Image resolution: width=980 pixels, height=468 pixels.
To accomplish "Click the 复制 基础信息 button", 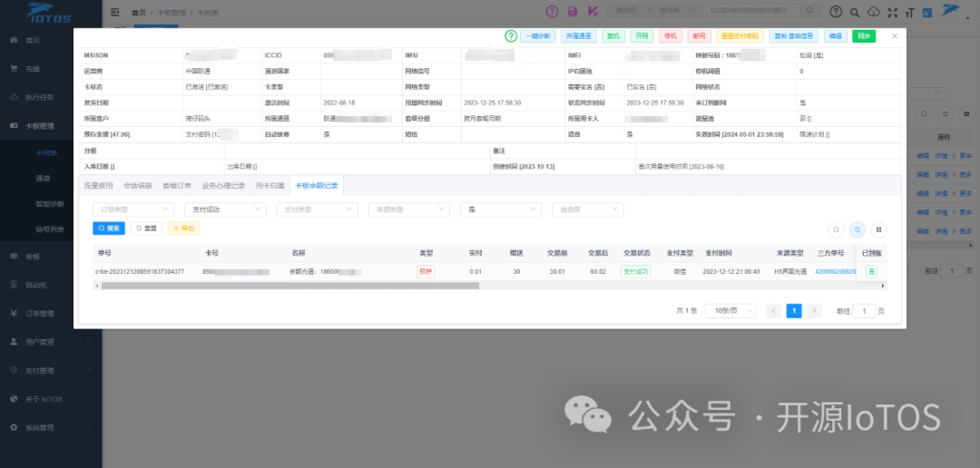I will (794, 36).
